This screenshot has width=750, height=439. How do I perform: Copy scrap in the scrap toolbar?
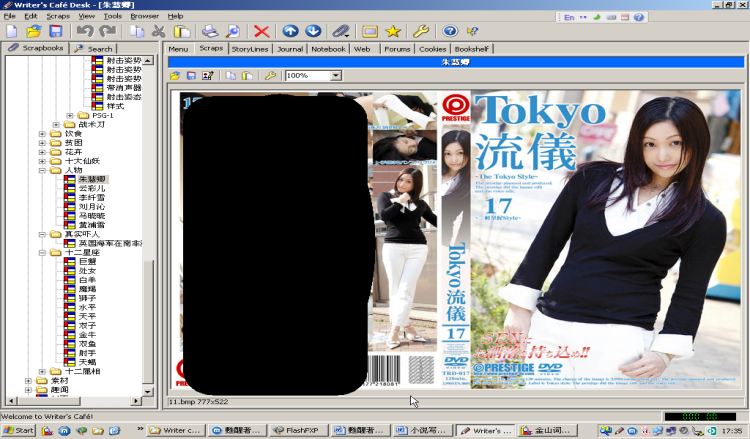click(x=231, y=76)
